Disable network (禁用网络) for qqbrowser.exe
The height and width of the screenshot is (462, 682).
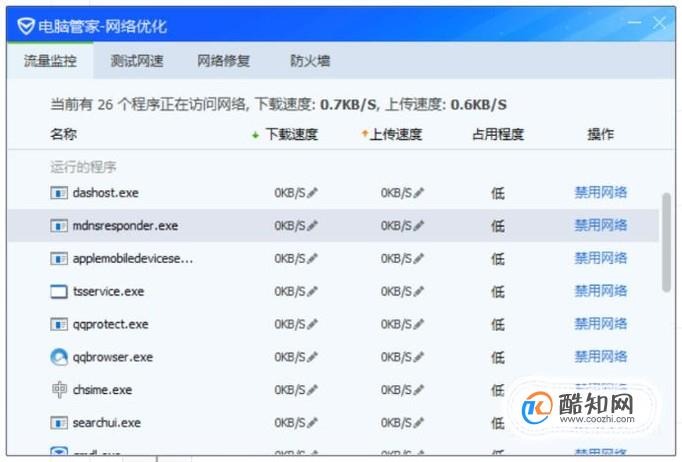601,357
